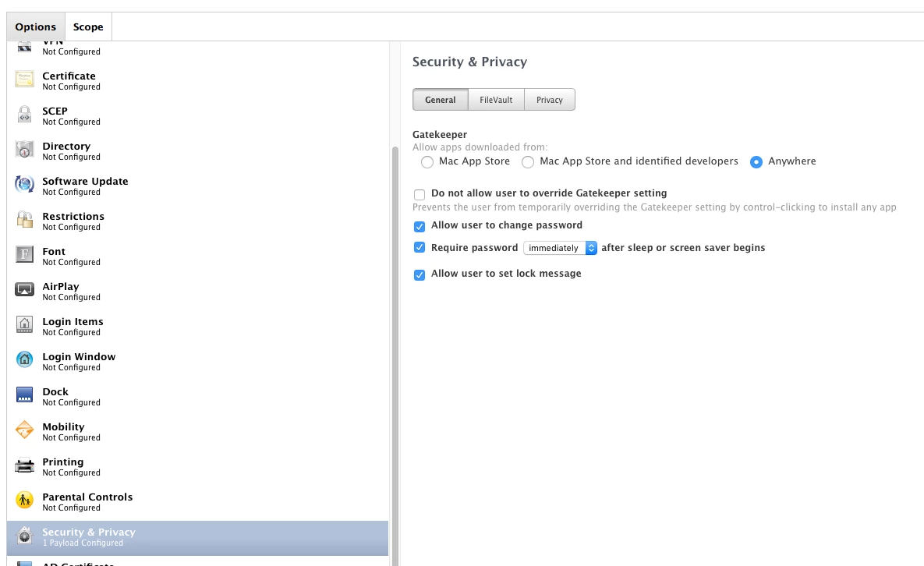Select the Software Update payload label
The width and height of the screenshot is (924, 566).
click(85, 182)
